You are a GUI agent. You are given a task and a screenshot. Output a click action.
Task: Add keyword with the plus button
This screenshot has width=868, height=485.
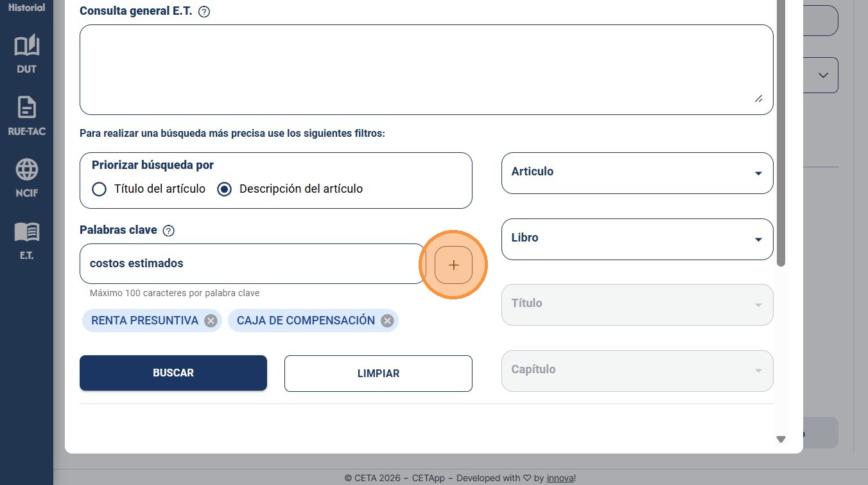click(x=453, y=265)
